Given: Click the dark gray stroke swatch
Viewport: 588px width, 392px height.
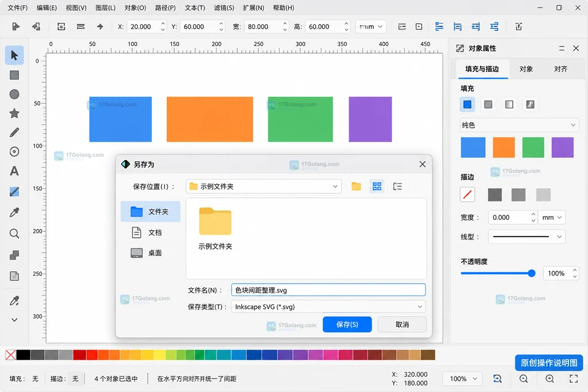Looking at the screenshot, I should (x=494, y=195).
